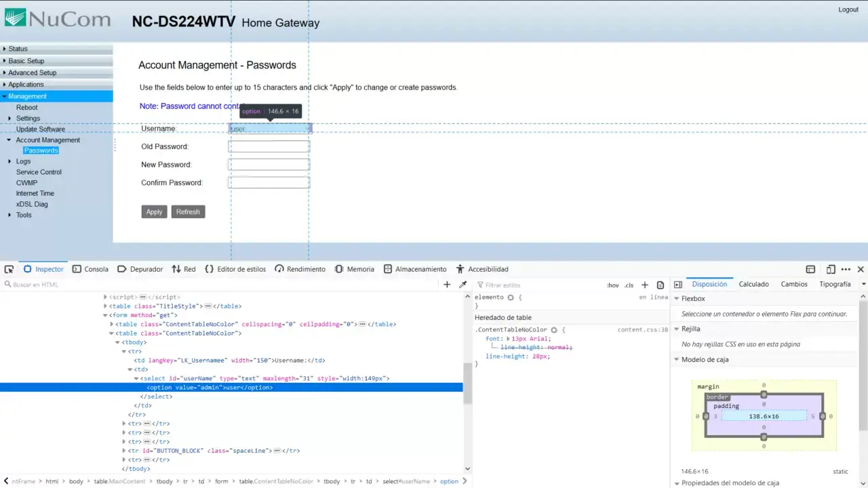Highlight selector target beside .ContentTableNoColor

pos(554,330)
